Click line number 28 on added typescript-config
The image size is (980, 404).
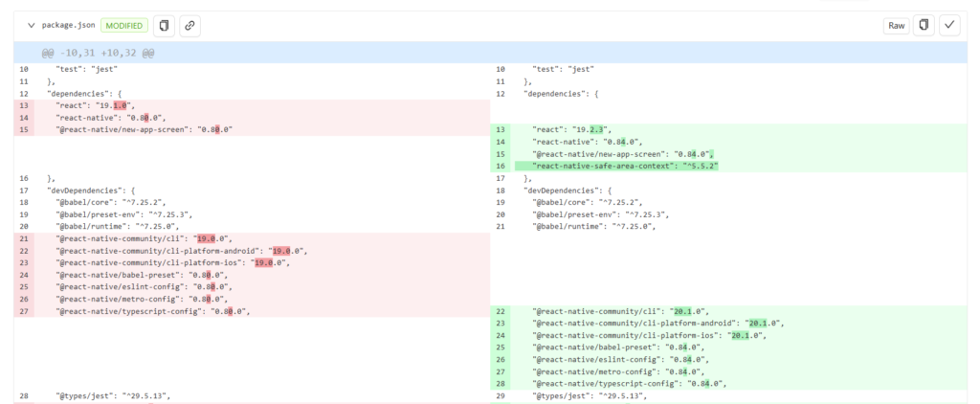pyautogui.click(x=501, y=383)
